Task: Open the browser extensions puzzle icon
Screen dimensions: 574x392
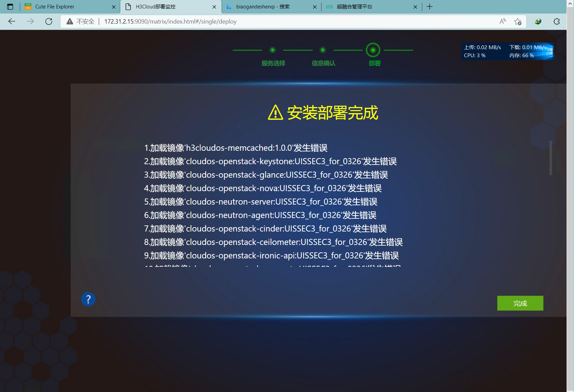Action: (557, 22)
